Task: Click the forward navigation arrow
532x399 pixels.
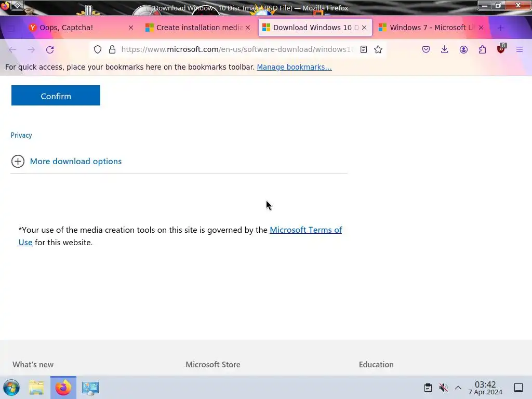Action: pyautogui.click(x=31, y=49)
